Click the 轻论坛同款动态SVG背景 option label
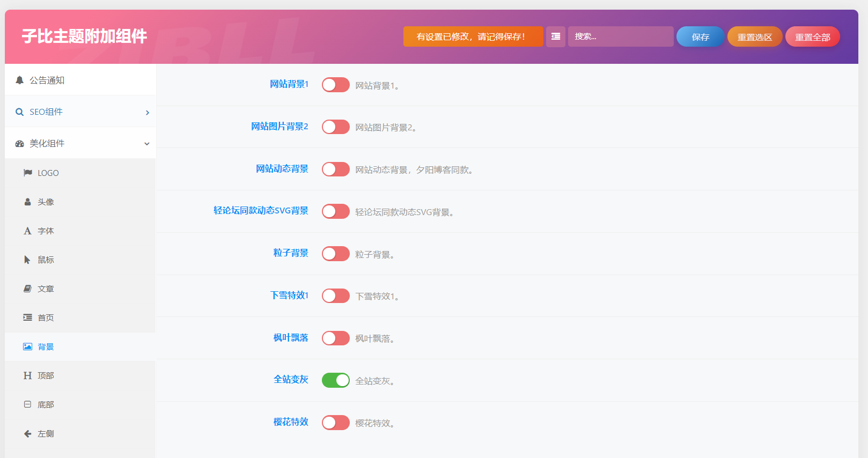868x458 pixels. point(261,211)
